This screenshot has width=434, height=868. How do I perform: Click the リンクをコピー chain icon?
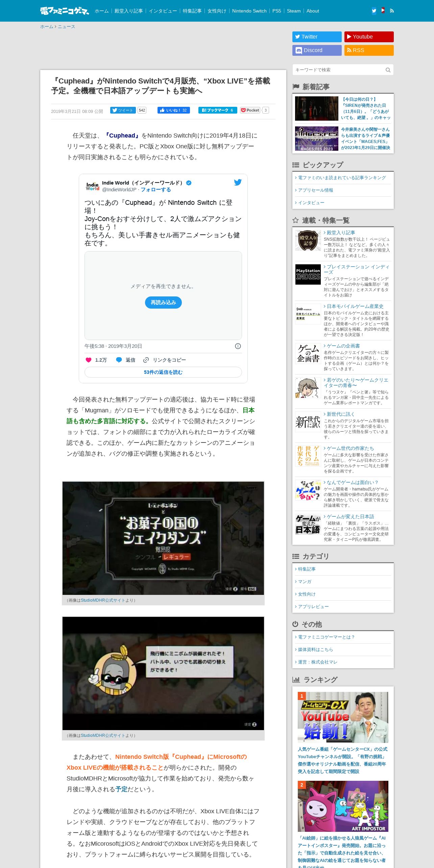click(x=146, y=360)
